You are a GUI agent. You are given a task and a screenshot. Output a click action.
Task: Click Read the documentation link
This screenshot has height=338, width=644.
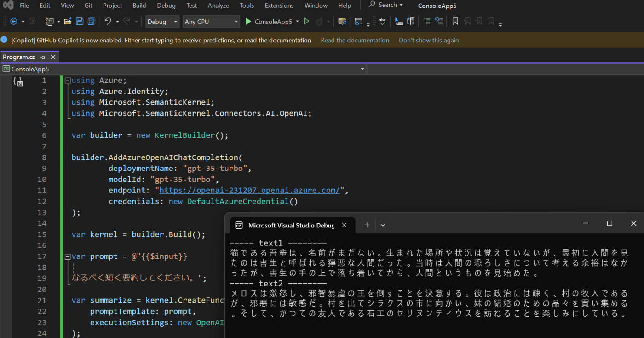[355, 40]
